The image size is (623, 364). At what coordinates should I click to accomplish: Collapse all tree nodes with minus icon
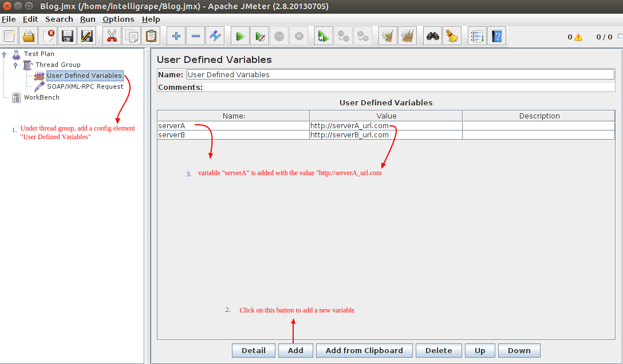pyautogui.click(x=195, y=37)
